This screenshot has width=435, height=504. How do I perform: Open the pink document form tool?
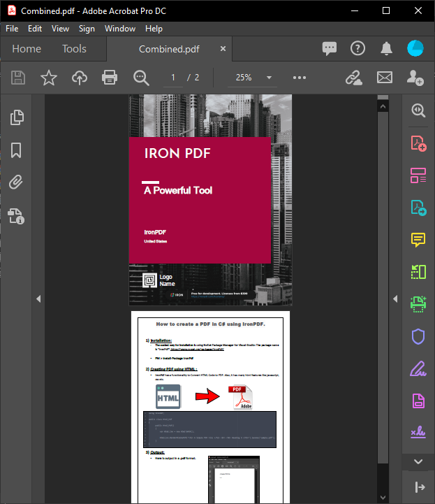[418, 401]
